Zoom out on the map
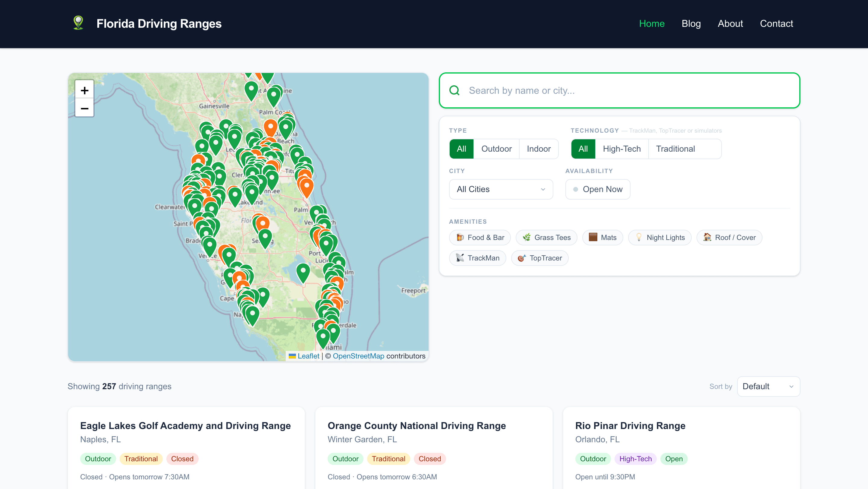The width and height of the screenshot is (868, 489). coord(84,108)
